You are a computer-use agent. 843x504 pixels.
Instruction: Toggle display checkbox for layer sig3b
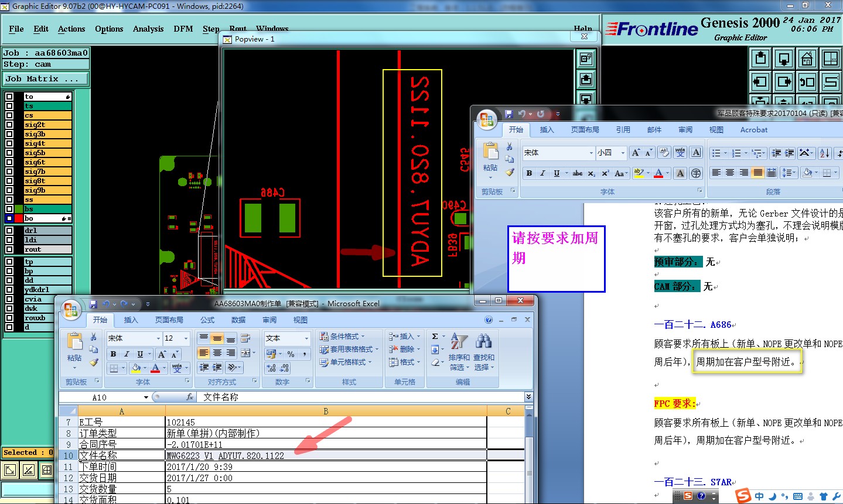tap(9, 134)
